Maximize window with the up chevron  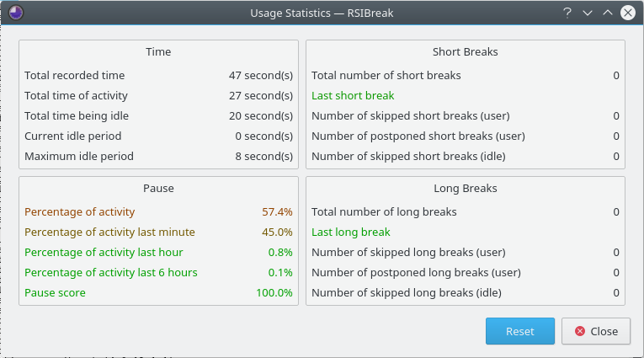(608, 13)
